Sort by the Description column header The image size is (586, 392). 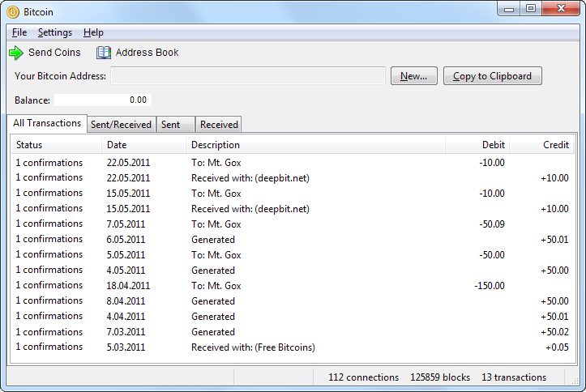(315, 145)
